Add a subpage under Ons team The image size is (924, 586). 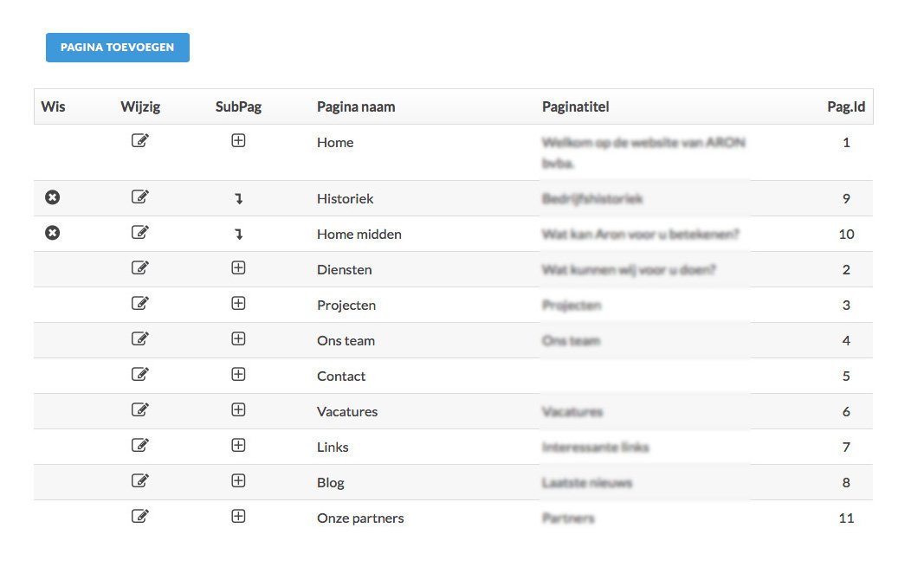tap(238, 338)
